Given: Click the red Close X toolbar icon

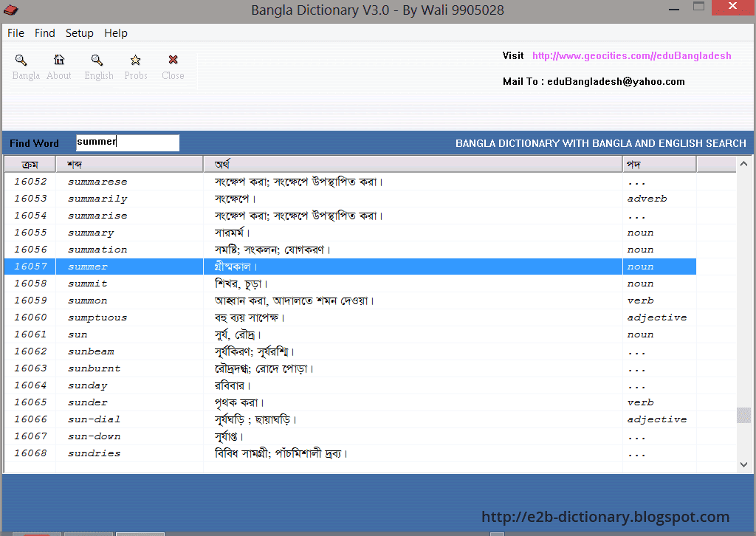Looking at the screenshot, I should 173,59.
